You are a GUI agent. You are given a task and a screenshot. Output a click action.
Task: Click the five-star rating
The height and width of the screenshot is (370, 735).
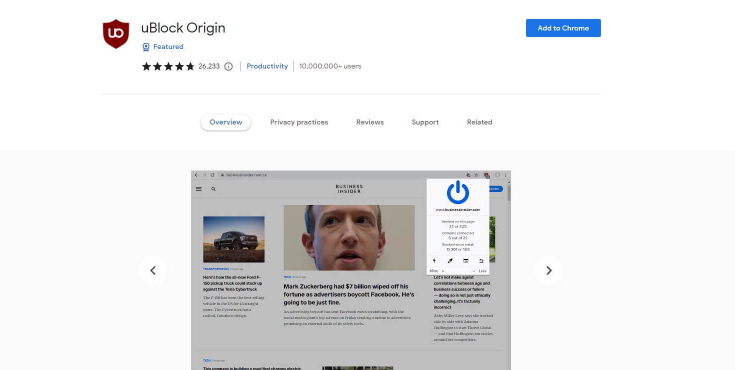tap(168, 67)
